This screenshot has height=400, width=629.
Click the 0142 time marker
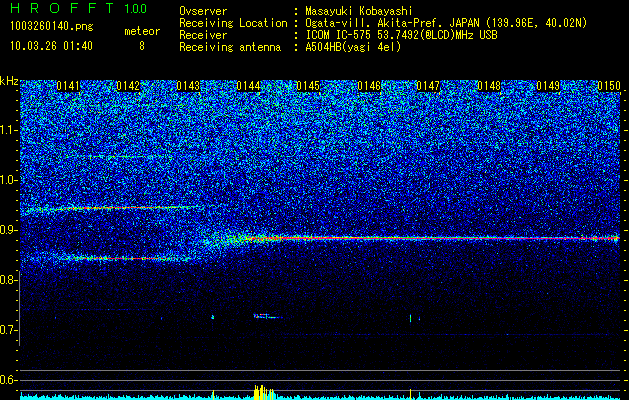point(128,86)
